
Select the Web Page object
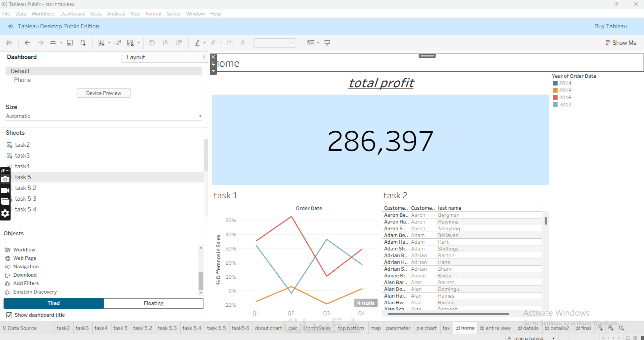25,258
